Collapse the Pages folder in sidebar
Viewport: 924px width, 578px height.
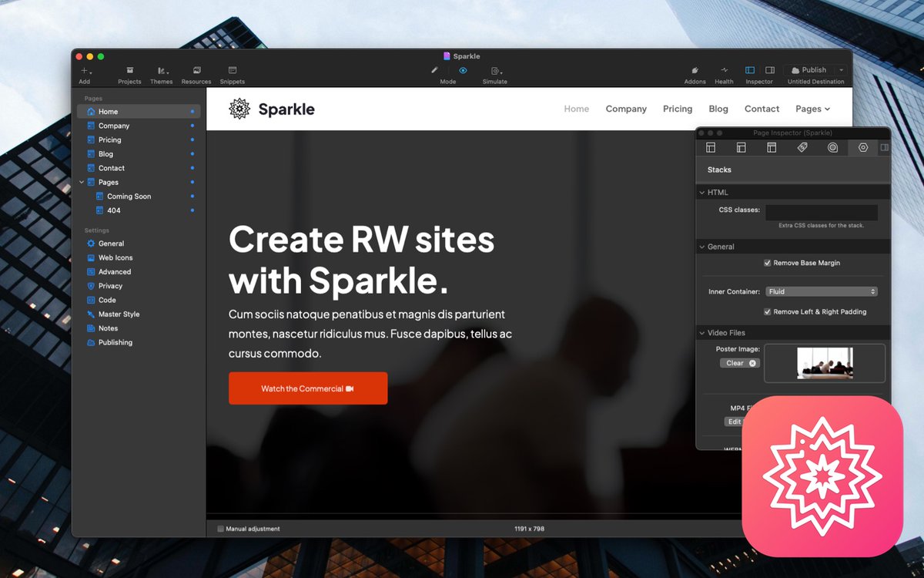pyautogui.click(x=82, y=182)
